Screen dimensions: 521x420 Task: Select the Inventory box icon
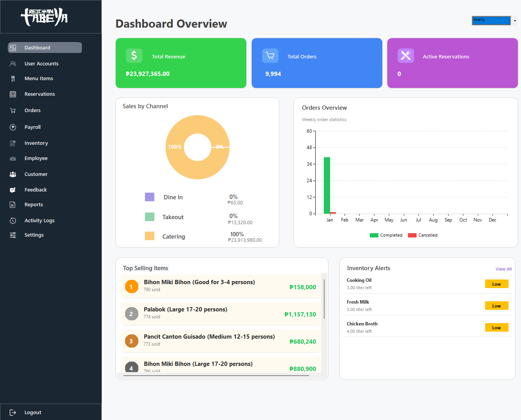[x=13, y=143]
